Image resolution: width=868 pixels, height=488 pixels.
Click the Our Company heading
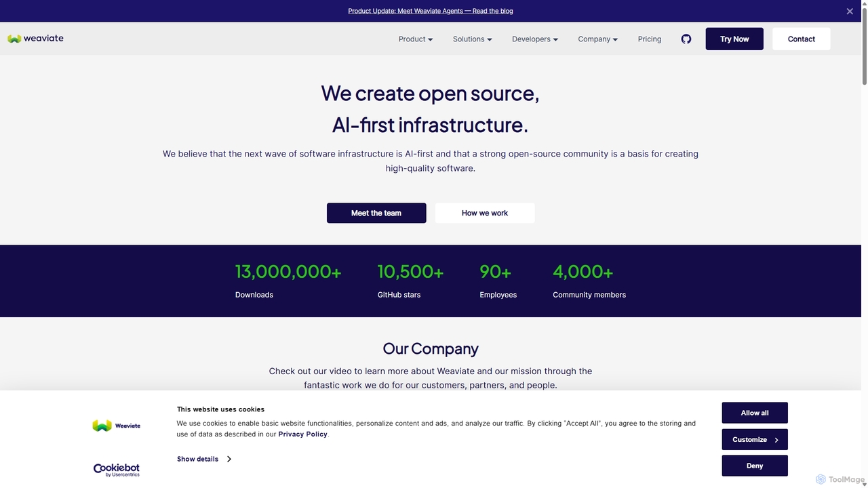(x=431, y=348)
